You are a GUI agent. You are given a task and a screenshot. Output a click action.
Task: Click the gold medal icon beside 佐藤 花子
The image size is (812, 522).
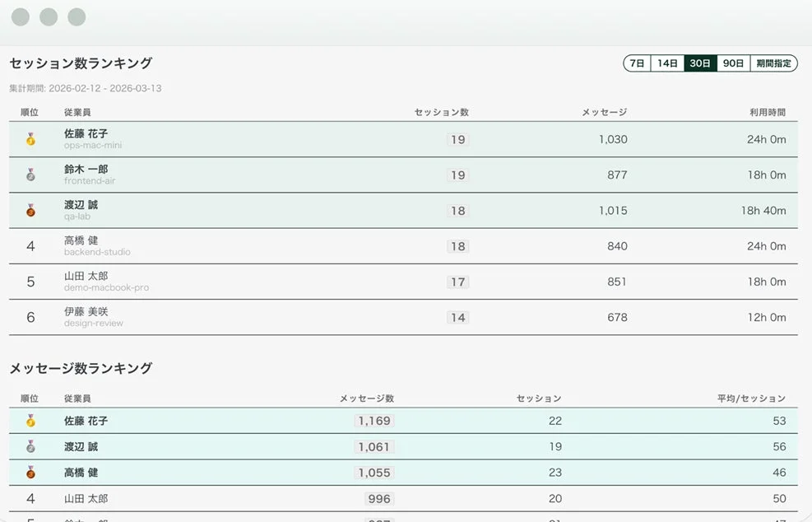[x=31, y=138]
